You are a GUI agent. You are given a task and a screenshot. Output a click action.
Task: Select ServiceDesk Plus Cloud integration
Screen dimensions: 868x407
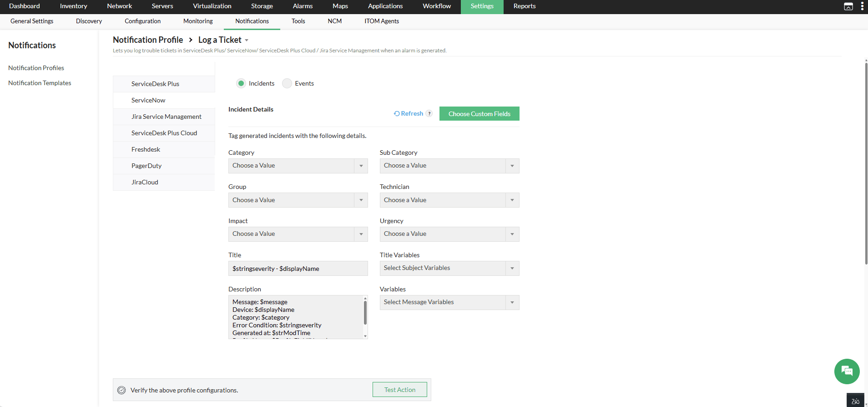tap(164, 133)
